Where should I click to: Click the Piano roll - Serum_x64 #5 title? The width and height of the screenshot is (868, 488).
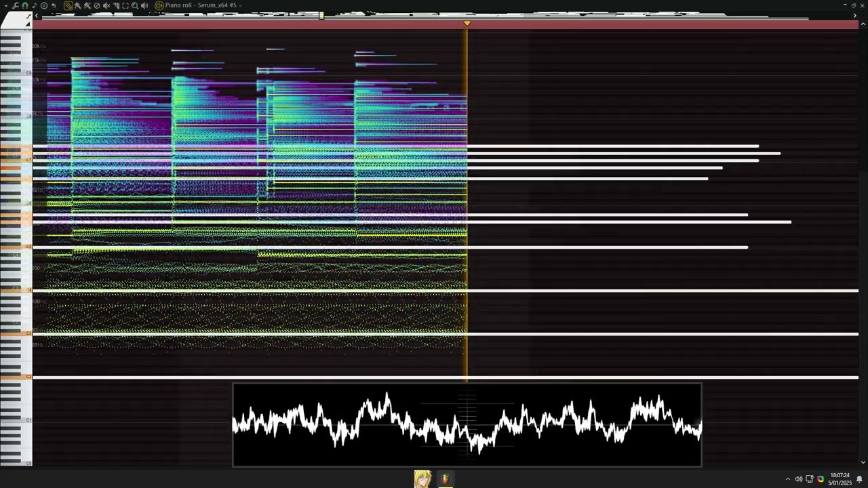pos(201,5)
